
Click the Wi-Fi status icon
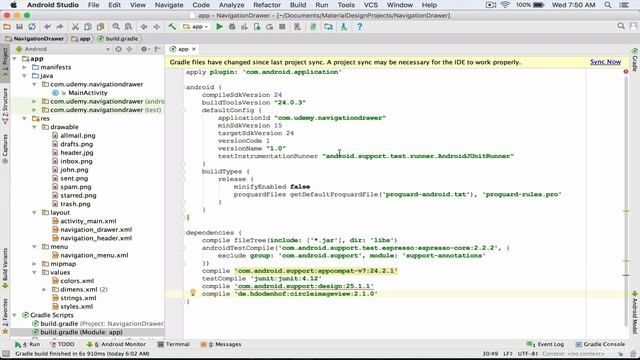click(505, 5)
